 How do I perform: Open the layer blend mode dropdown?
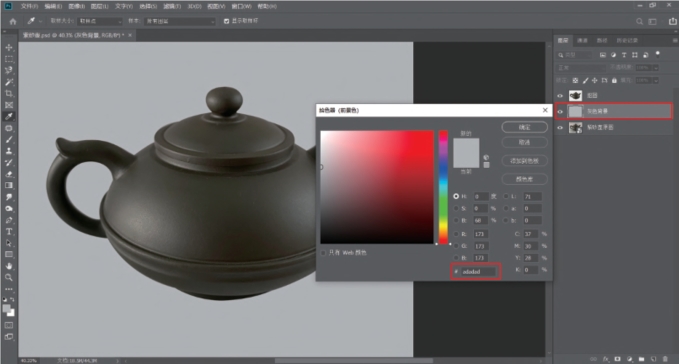pyautogui.click(x=581, y=68)
